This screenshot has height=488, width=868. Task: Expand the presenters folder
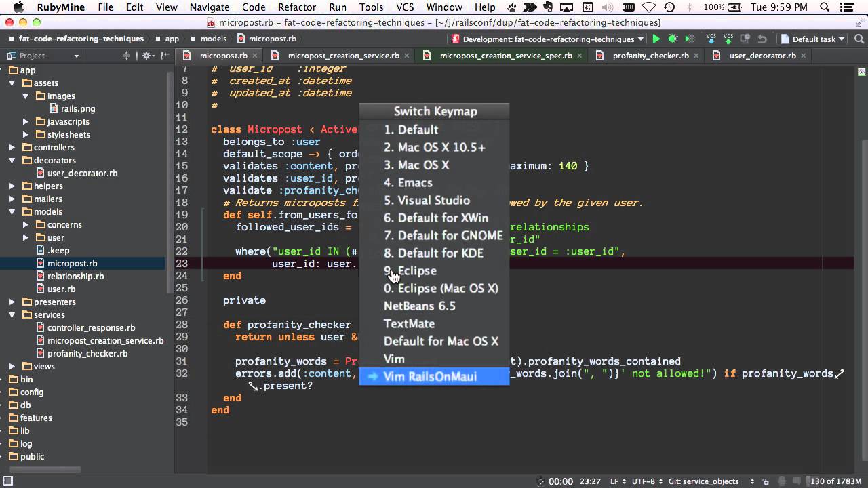(12, 302)
